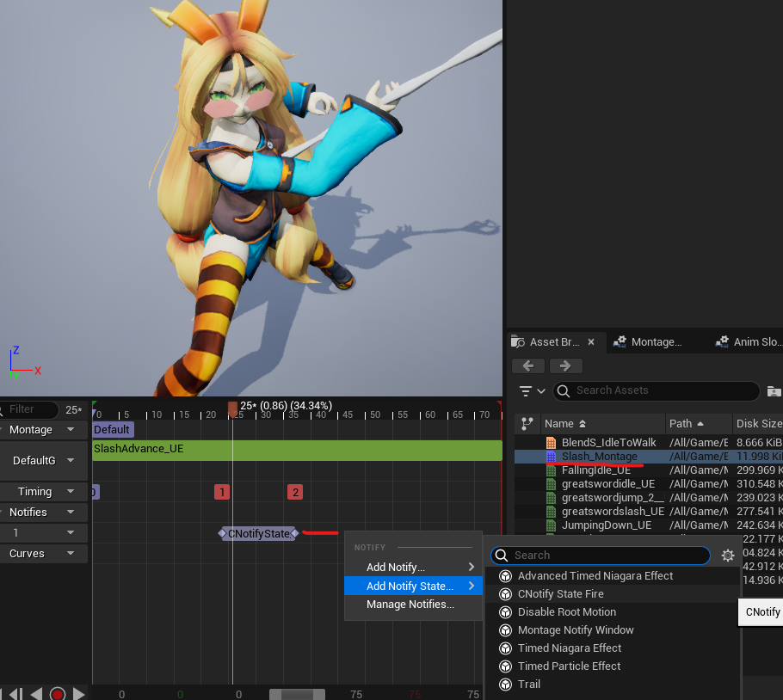The height and width of the screenshot is (700, 783).
Task: Play animation in reverse
Action: 36,694
